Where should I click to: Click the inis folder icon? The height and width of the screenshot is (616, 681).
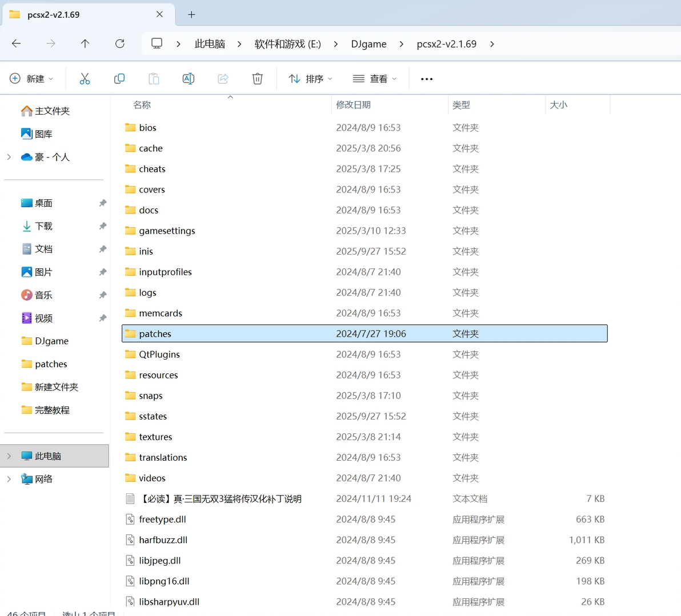pyautogui.click(x=130, y=251)
